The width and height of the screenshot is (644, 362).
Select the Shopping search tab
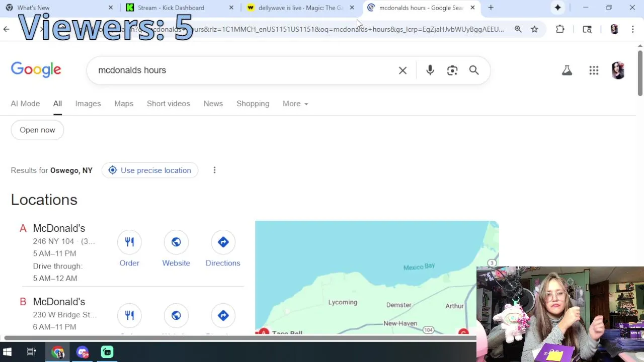[x=253, y=104]
